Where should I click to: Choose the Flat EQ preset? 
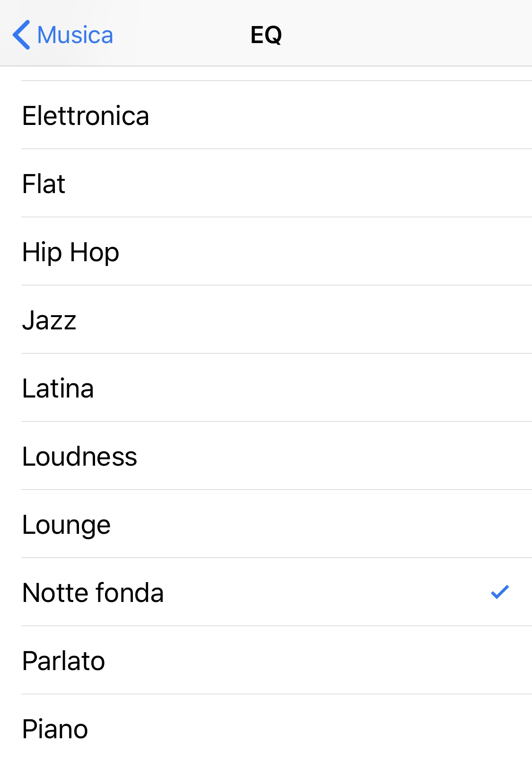[x=44, y=184]
